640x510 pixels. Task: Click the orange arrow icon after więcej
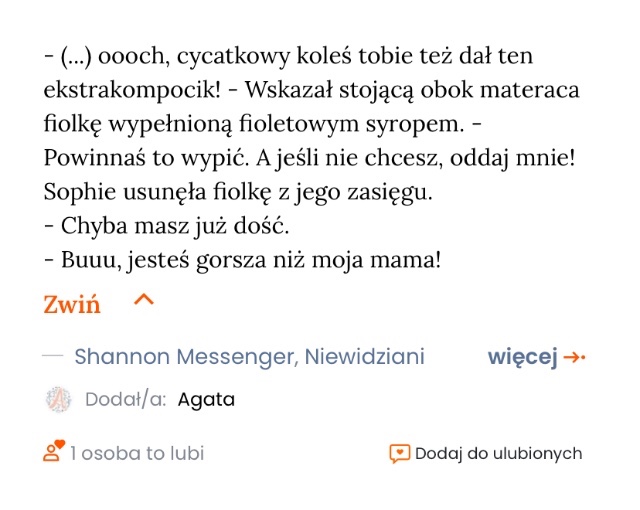[575, 357]
